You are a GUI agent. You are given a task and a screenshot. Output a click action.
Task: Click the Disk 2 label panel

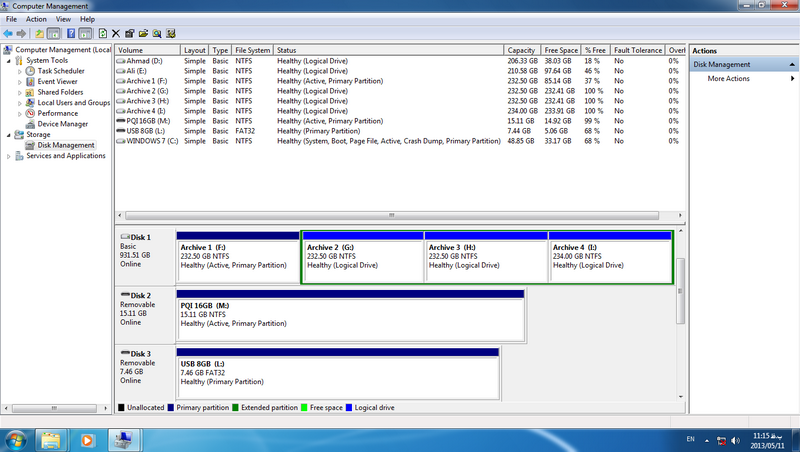click(x=145, y=315)
